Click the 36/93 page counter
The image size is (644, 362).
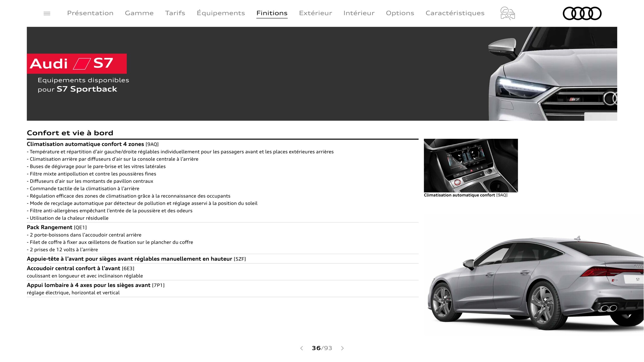(322, 348)
